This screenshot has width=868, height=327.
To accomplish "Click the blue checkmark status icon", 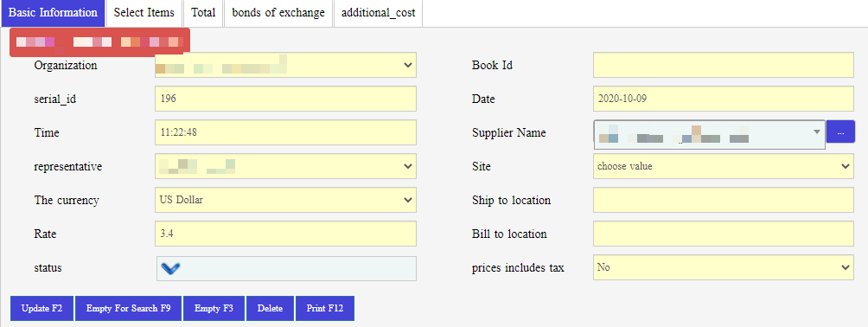I will pos(170,269).
